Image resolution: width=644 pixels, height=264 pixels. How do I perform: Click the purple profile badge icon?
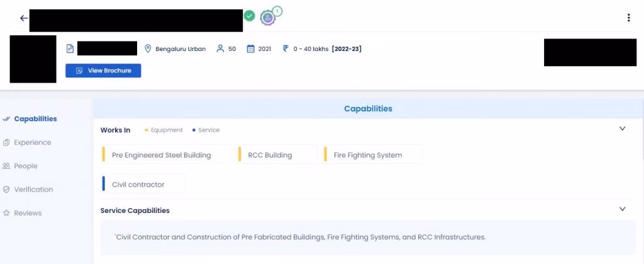(268, 18)
